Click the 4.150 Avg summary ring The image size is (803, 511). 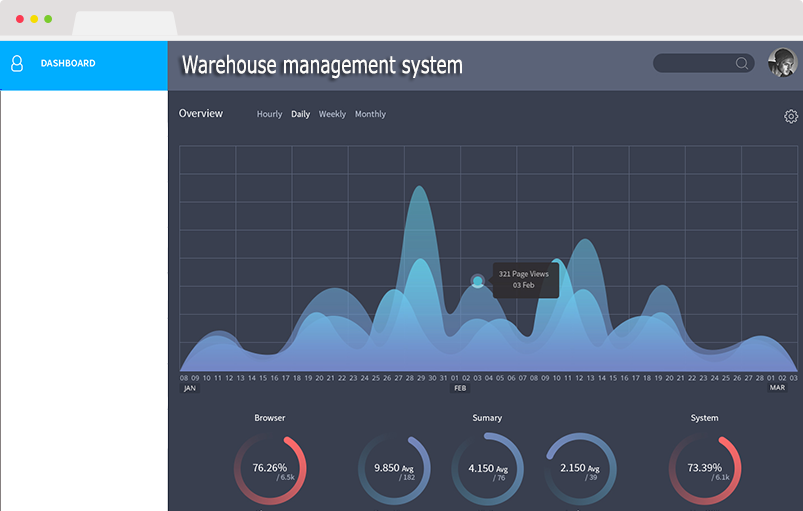pyautogui.click(x=488, y=470)
